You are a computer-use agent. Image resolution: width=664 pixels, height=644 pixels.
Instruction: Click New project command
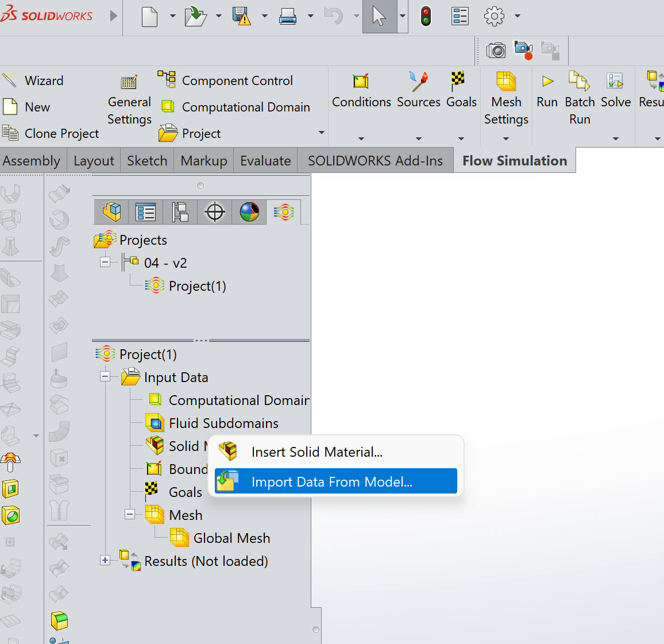tap(26, 107)
